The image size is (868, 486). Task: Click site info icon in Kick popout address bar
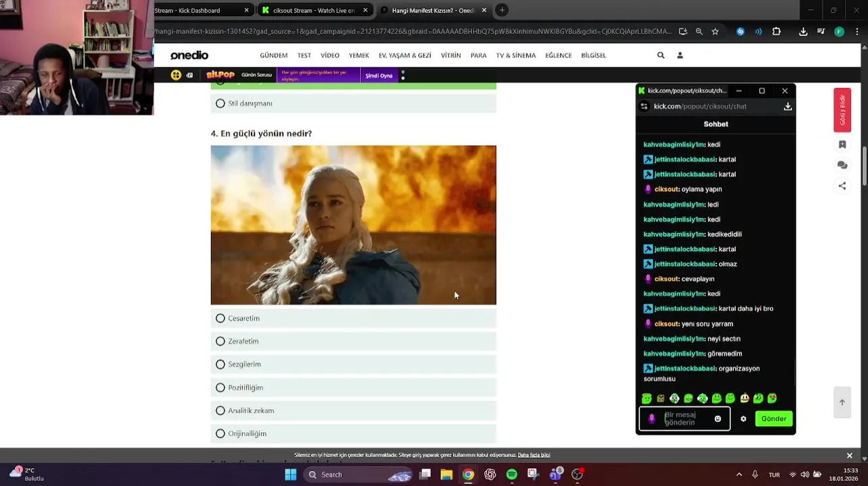pyautogui.click(x=644, y=106)
